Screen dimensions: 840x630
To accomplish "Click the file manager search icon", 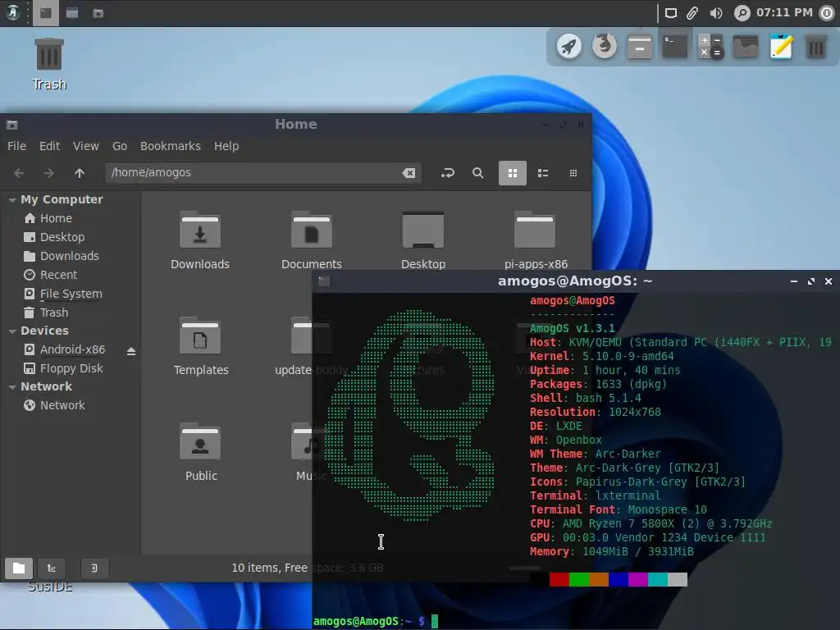I will tap(478, 173).
